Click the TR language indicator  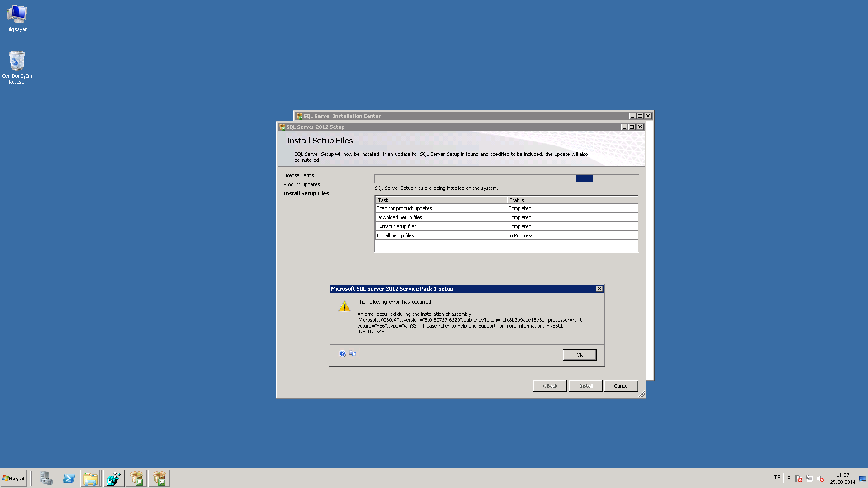point(777,478)
